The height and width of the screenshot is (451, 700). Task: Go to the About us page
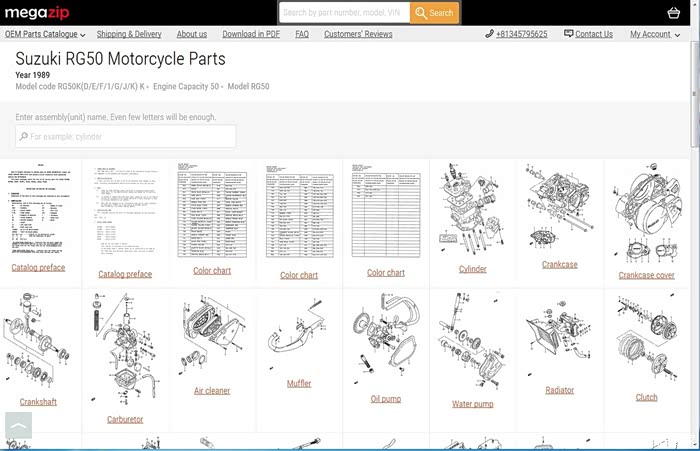point(191,34)
